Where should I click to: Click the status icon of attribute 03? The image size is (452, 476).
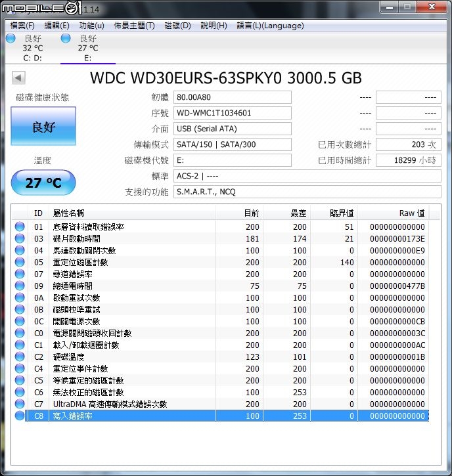tap(20, 238)
